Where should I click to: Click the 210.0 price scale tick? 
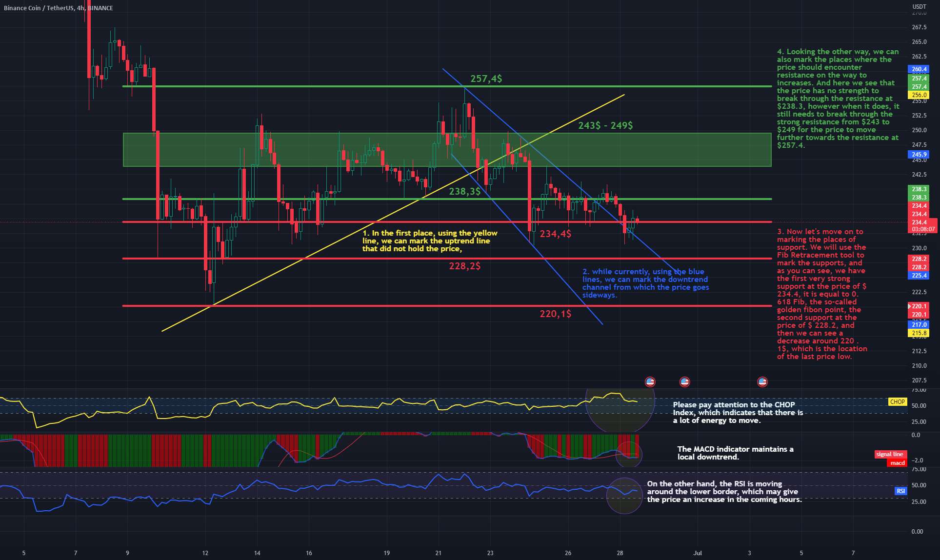919,366
